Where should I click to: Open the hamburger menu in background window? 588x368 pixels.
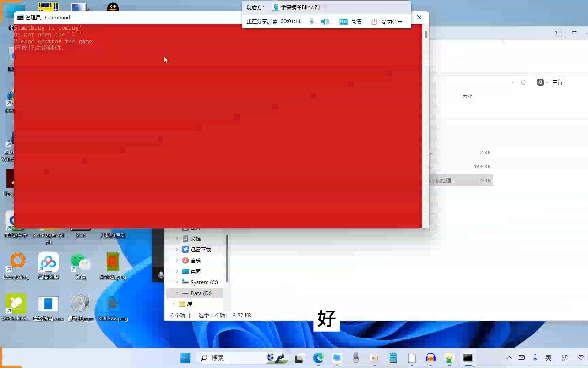[574, 33]
